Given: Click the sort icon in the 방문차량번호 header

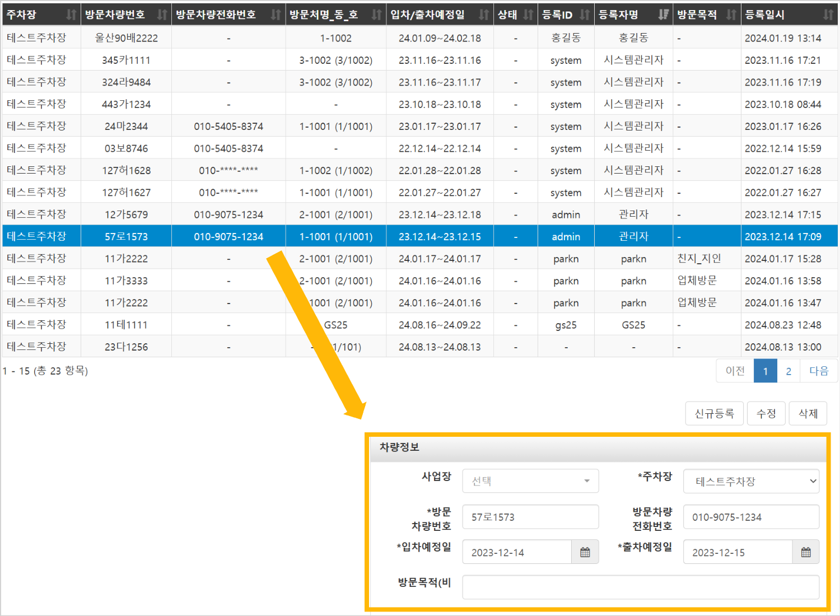Looking at the screenshot, I should [x=162, y=15].
